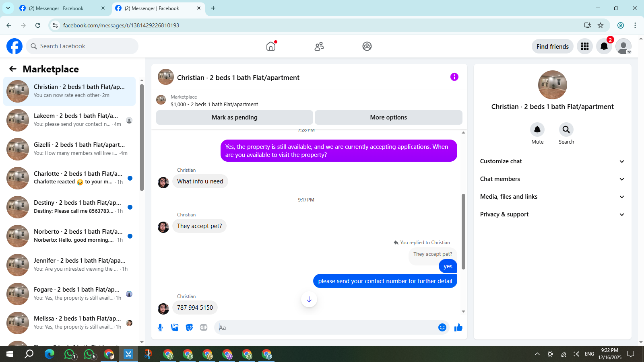Expand the Customize chat section
The image size is (644, 362).
pos(552,161)
